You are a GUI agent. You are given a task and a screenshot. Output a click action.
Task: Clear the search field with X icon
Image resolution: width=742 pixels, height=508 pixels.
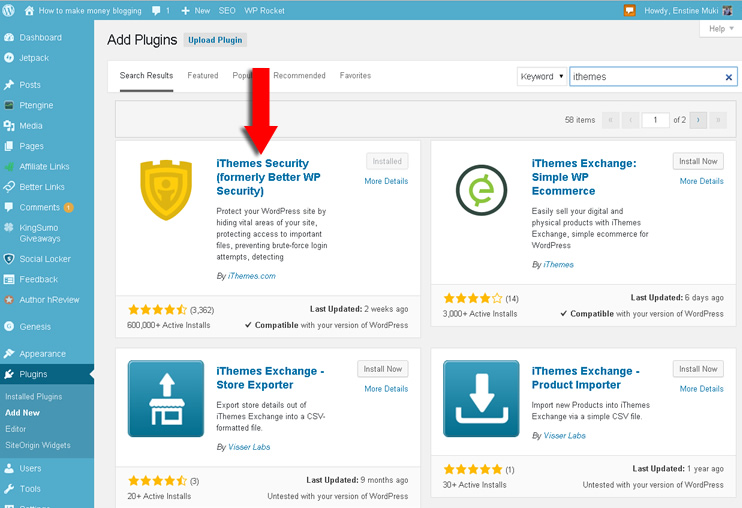pos(729,77)
